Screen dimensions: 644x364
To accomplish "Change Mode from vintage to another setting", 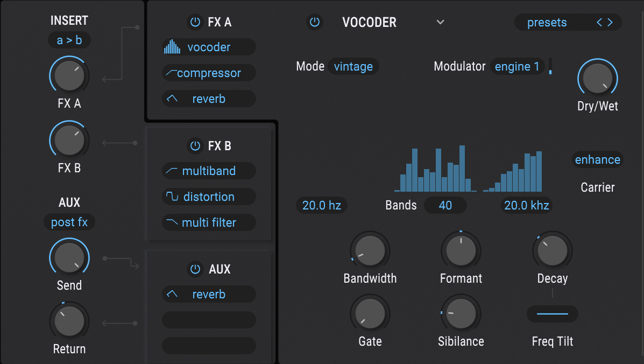I will pyautogui.click(x=353, y=66).
